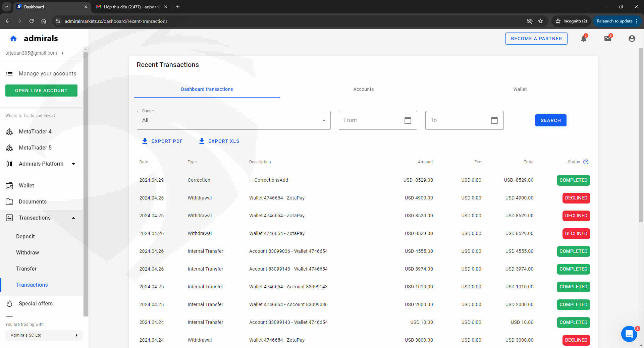Click the Transactions sidebar section icon
This screenshot has height=348, width=644.
click(x=9, y=218)
